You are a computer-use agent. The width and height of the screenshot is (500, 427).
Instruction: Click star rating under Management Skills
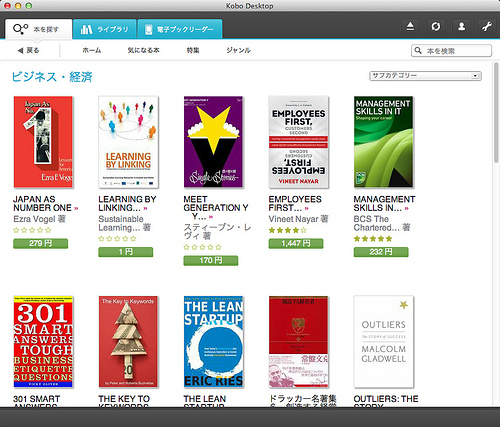tap(373, 239)
